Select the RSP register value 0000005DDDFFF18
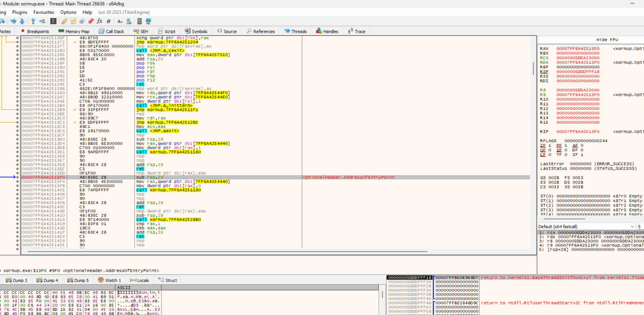 (578, 72)
